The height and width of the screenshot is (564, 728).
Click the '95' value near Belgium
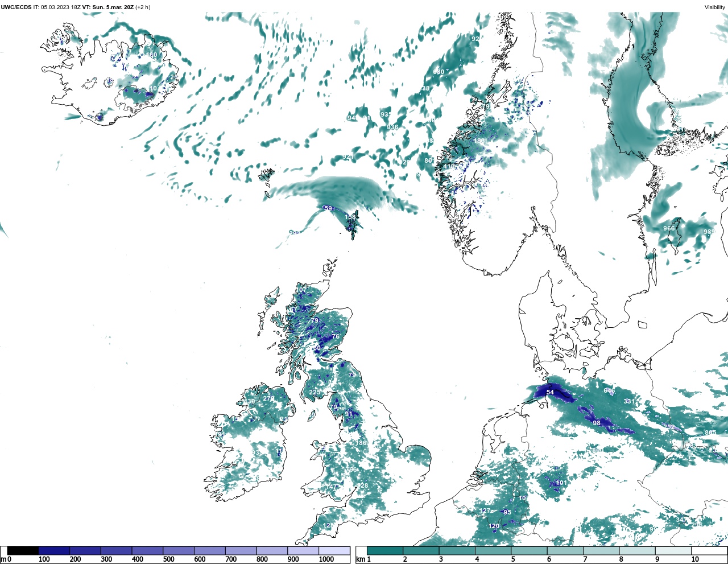(507, 512)
